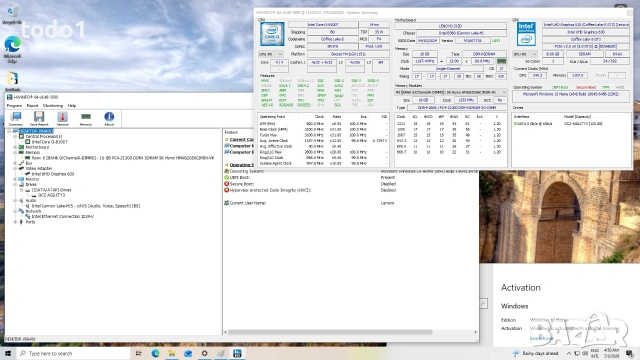Click the red Hypervisor-protected Code Integrity status icon
The image size is (640, 360).
pos(227,190)
